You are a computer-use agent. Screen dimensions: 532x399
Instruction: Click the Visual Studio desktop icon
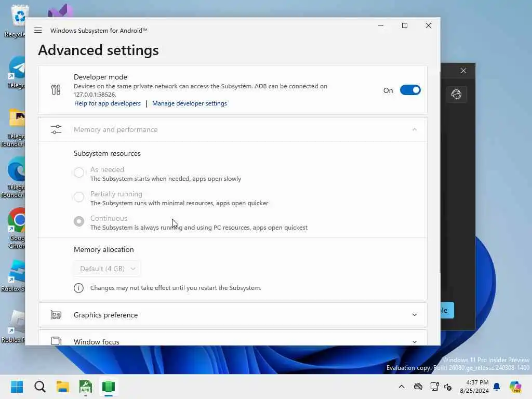tap(60, 11)
